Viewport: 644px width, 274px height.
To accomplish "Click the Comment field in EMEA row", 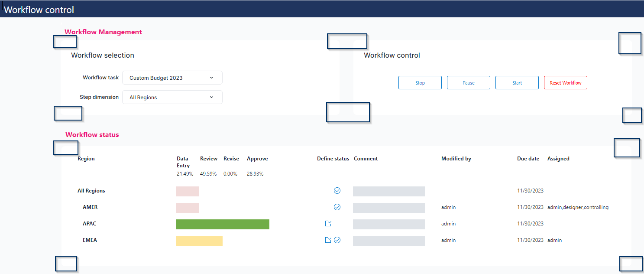I will pos(388,241).
